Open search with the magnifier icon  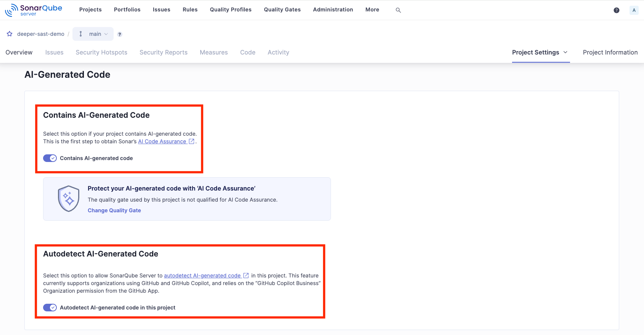(398, 10)
